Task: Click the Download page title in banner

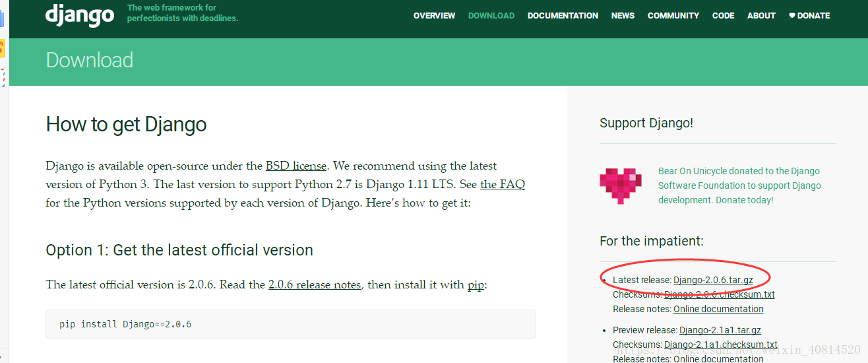Action: [90, 60]
